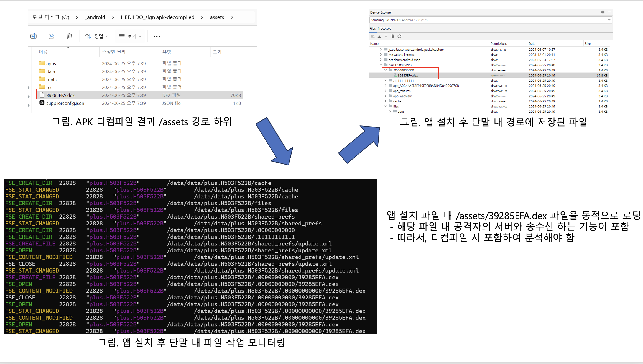Select the supplierconfig.json file
The height and width of the screenshot is (364, 643).
(65, 103)
